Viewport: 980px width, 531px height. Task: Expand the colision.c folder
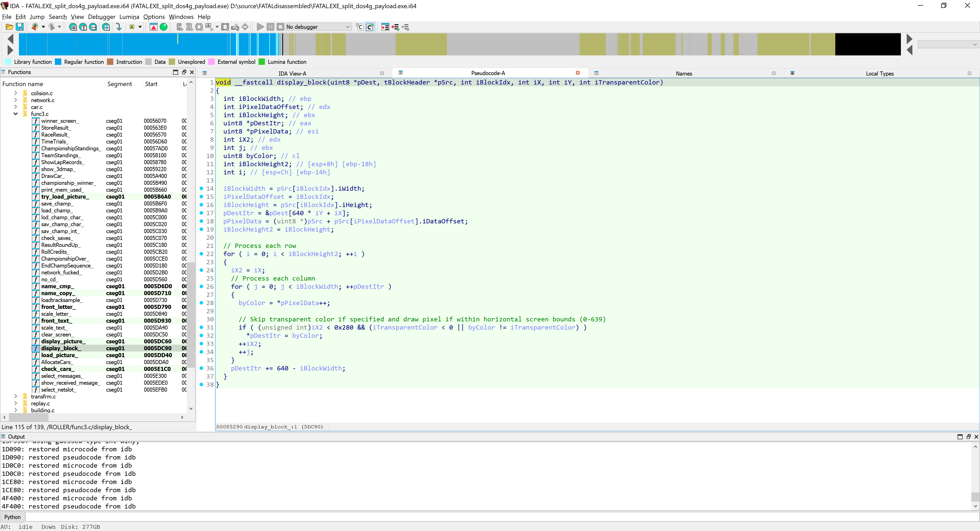(16, 93)
